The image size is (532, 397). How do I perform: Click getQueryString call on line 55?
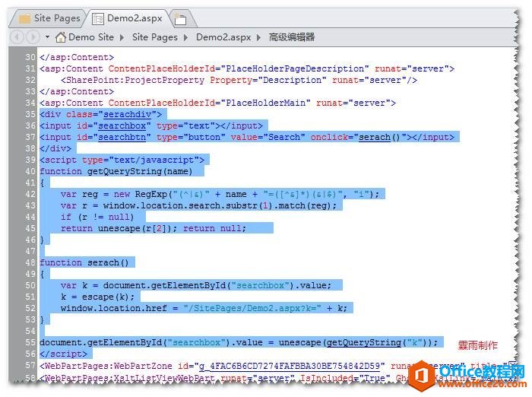[x=363, y=343]
